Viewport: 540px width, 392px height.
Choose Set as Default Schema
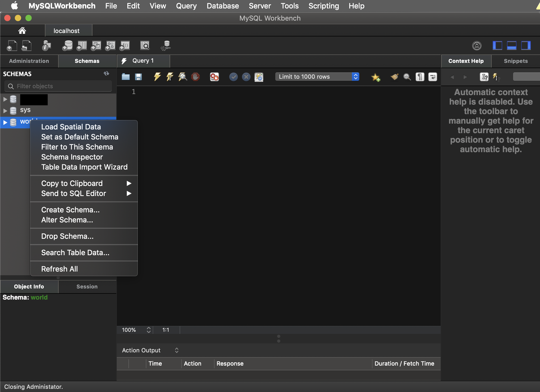[80, 137]
